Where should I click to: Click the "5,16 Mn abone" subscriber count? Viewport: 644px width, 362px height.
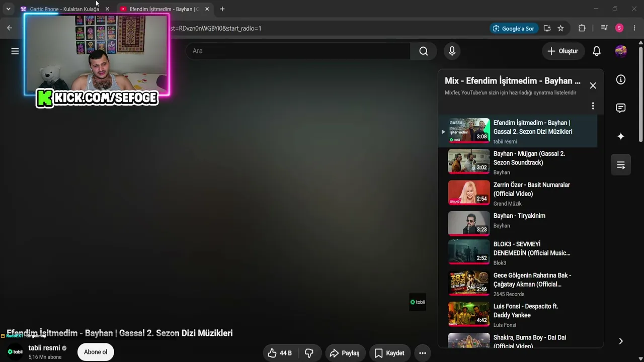click(45, 357)
